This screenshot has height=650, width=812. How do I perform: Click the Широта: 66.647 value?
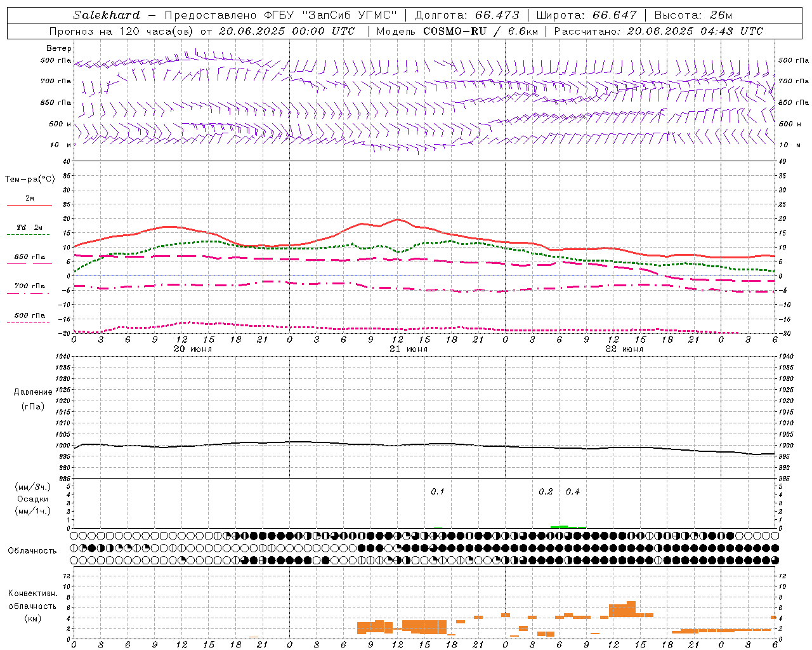pyautogui.click(x=586, y=15)
